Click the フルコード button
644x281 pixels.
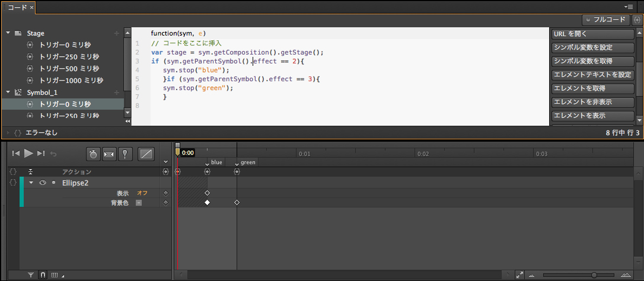point(606,20)
